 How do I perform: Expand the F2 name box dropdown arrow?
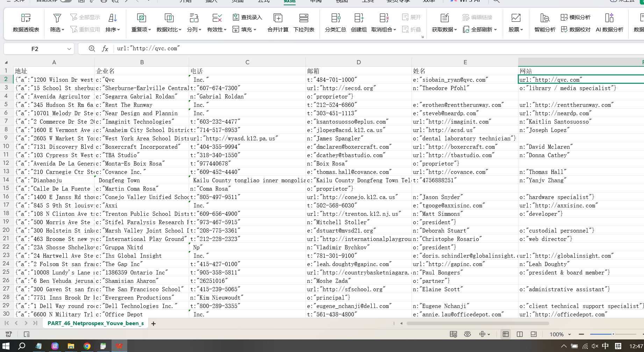[x=69, y=49]
